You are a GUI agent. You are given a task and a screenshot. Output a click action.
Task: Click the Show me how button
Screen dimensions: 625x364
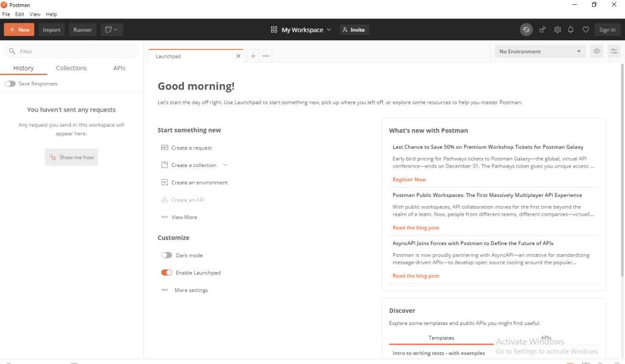(71, 157)
